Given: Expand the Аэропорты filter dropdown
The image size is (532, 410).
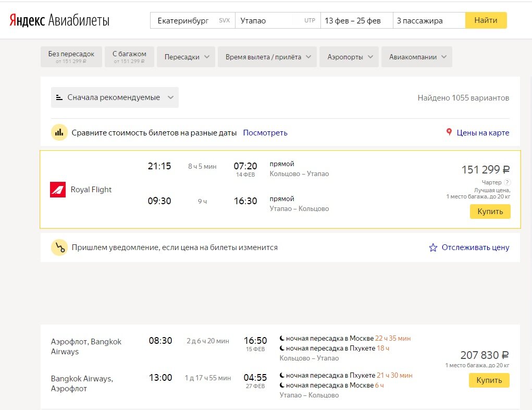Looking at the screenshot, I should point(349,57).
